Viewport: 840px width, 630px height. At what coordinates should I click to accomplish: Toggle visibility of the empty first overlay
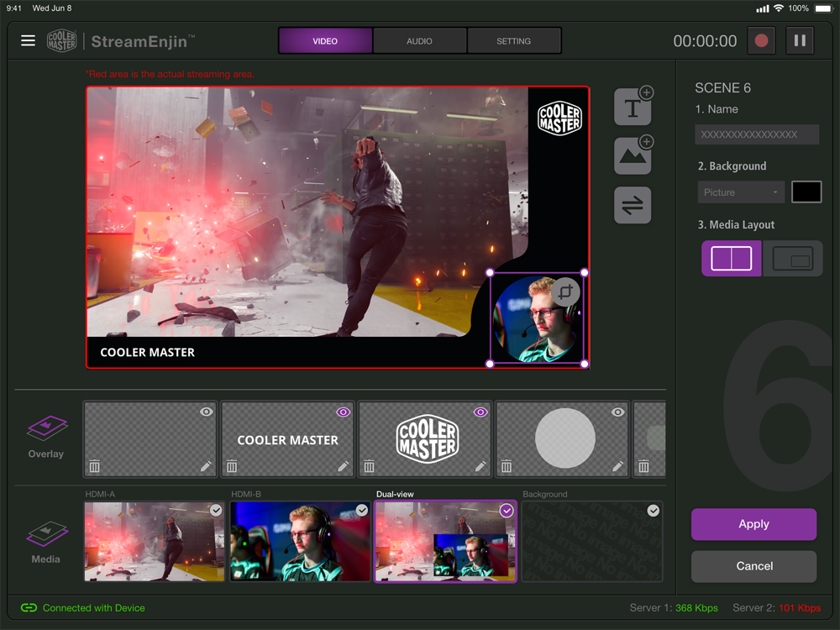(207, 412)
